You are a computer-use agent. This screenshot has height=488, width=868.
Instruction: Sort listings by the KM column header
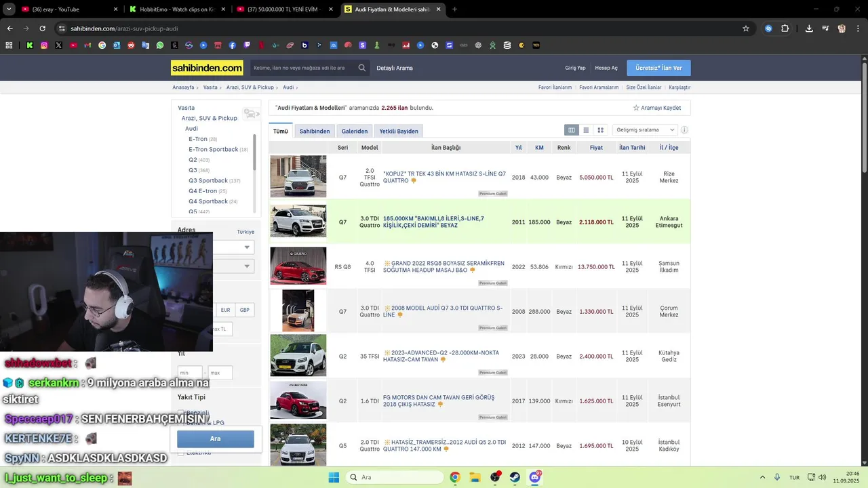coord(539,148)
